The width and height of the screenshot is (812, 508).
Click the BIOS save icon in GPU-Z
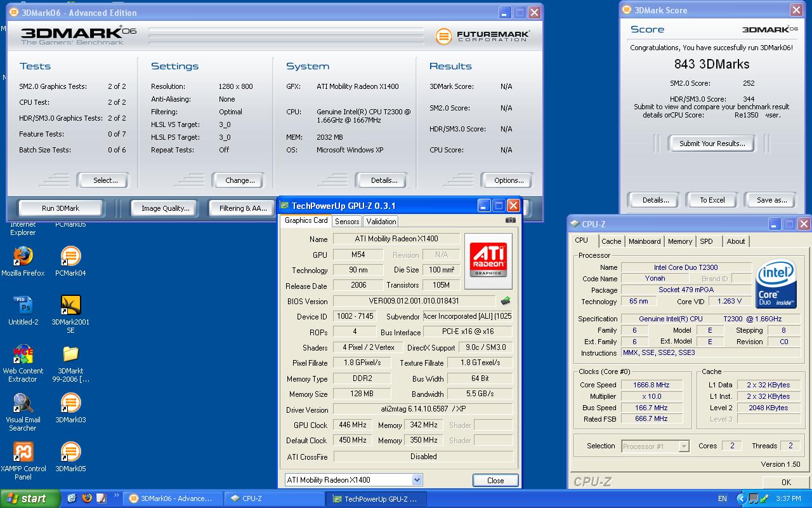click(506, 301)
